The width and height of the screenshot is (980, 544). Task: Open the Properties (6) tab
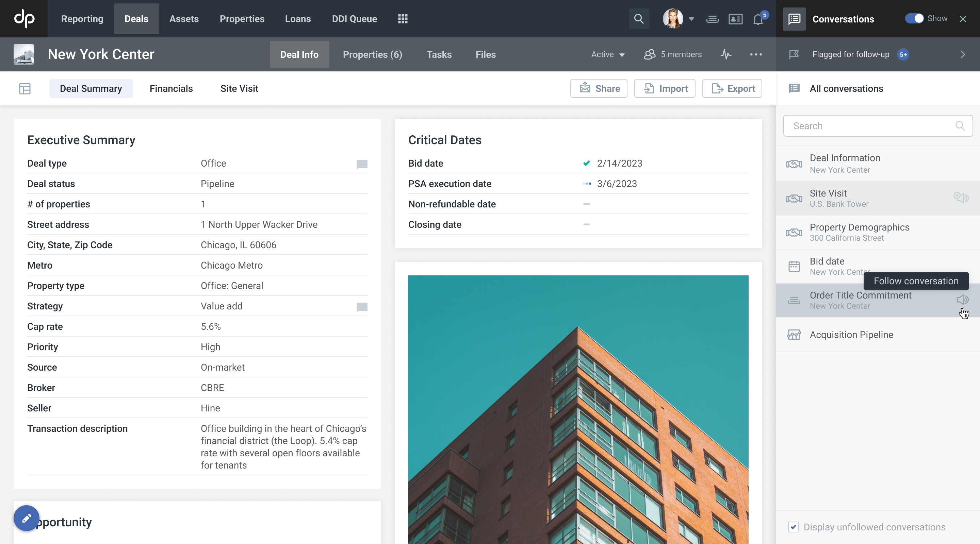pyautogui.click(x=372, y=54)
